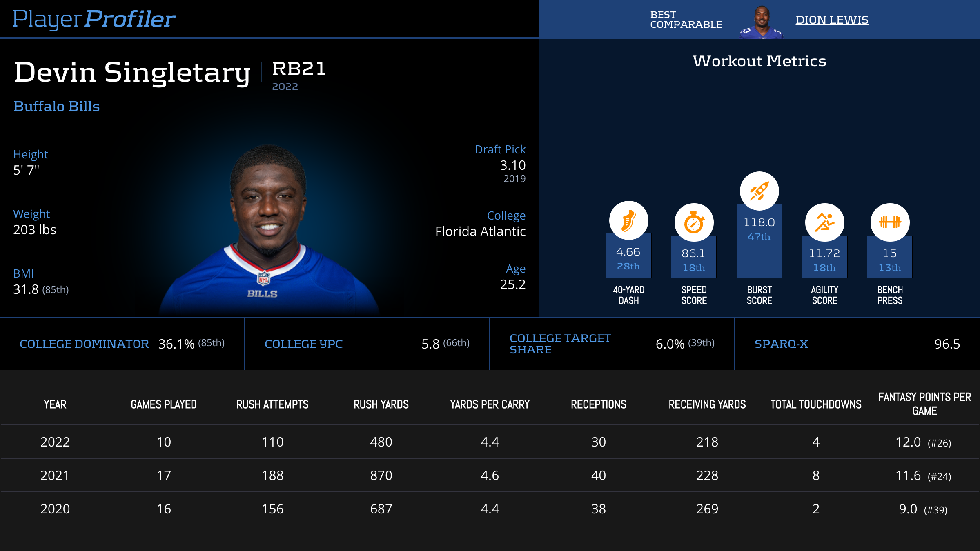Screen dimensions: 980x551
Task: Click the Fantasy Points Per Game column header
Action: point(924,404)
